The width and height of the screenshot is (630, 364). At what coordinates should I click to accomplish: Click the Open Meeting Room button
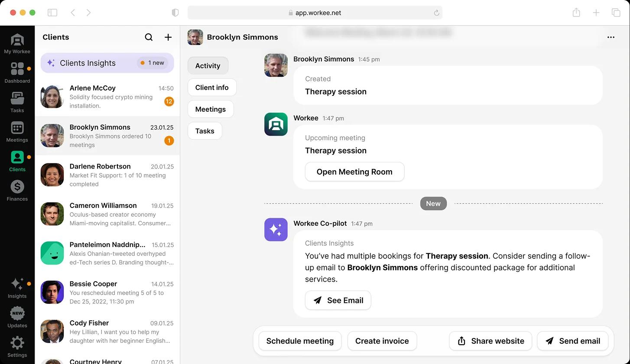point(354,172)
